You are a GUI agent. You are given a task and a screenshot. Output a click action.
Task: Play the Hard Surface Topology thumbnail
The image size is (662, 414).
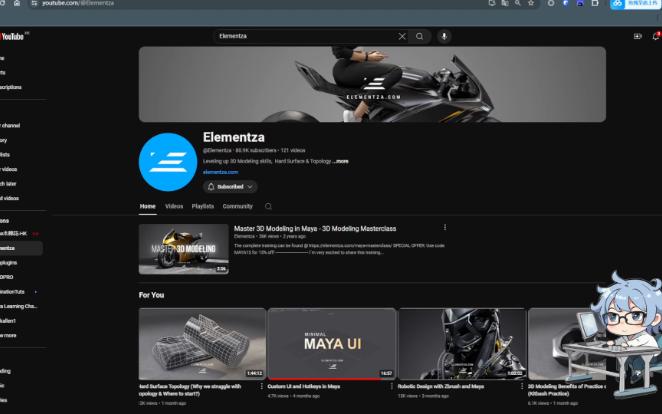[202, 344]
